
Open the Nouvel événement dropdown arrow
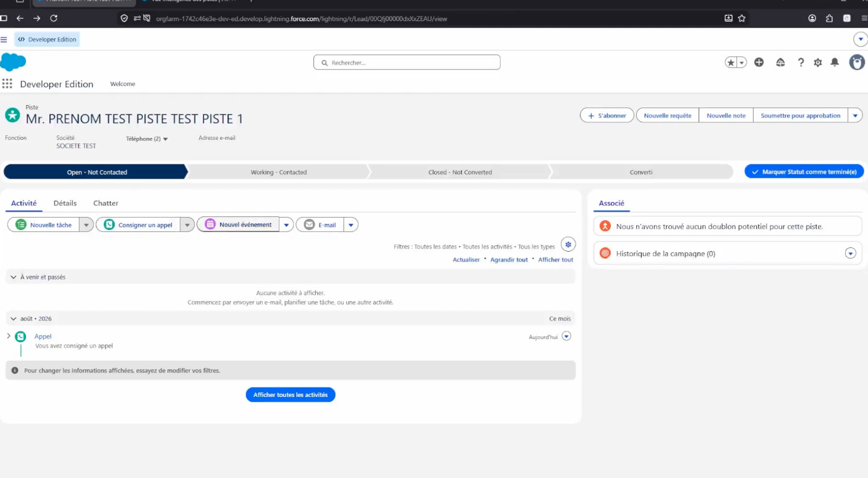[286, 225]
